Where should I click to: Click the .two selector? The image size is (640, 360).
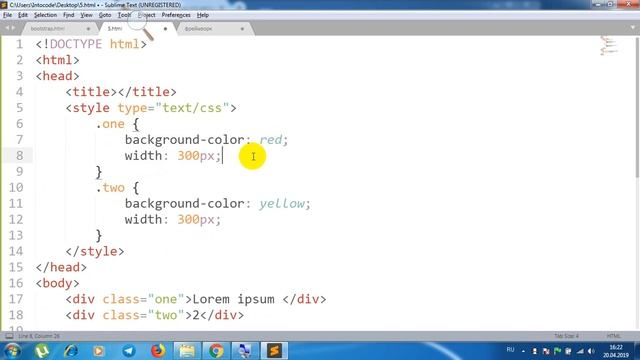pyautogui.click(x=110, y=187)
